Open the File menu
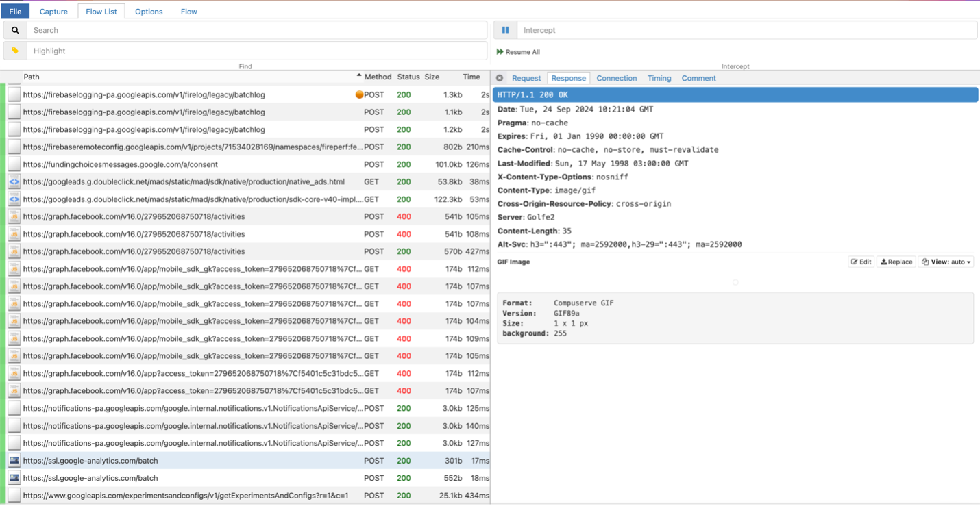 point(15,12)
